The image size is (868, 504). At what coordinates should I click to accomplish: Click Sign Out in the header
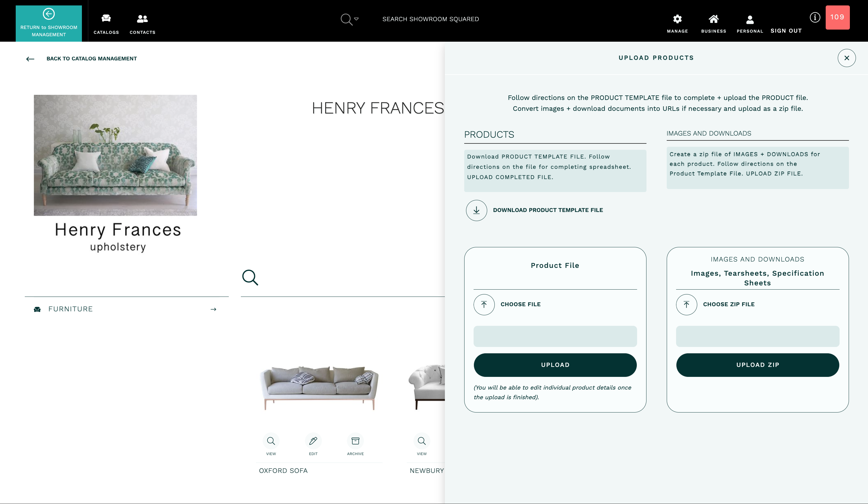click(x=786, y=30)
